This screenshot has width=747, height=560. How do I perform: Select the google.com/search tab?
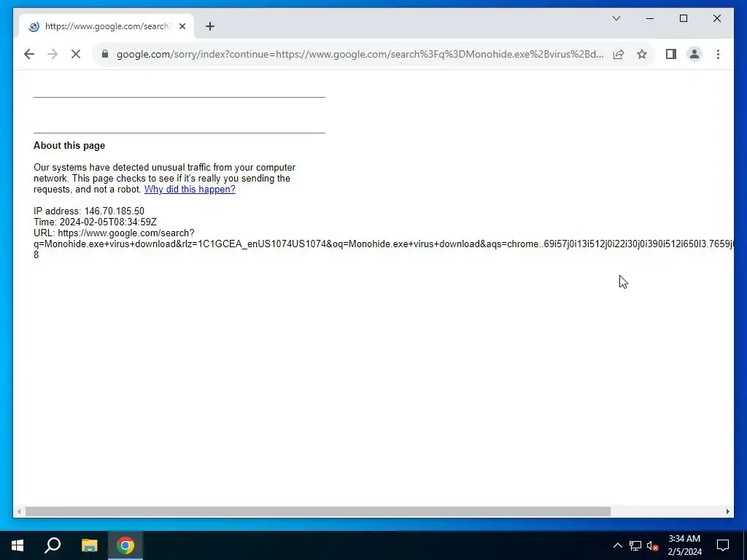click(x=107, y=27)
